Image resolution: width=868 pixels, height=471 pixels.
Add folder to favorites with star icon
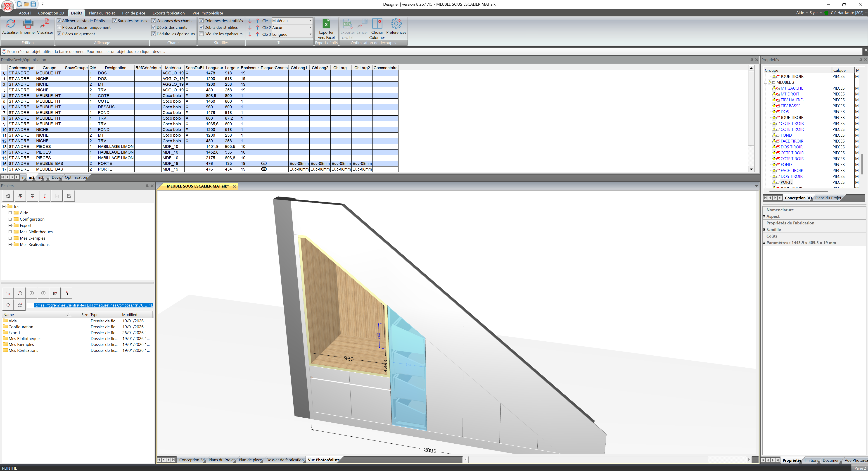[20, 305]
